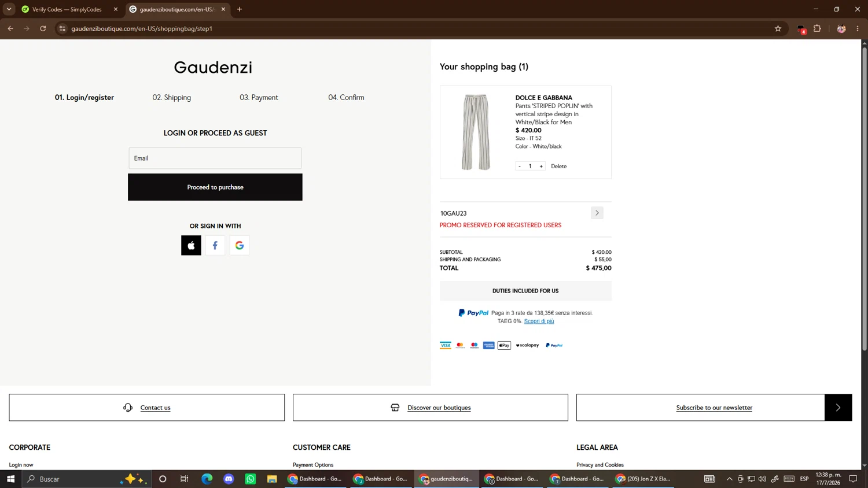Image resolution: width=868 pixels, height=488 pixels.
Task: Focus the Email input field
Action: click(x=215, y=158)
